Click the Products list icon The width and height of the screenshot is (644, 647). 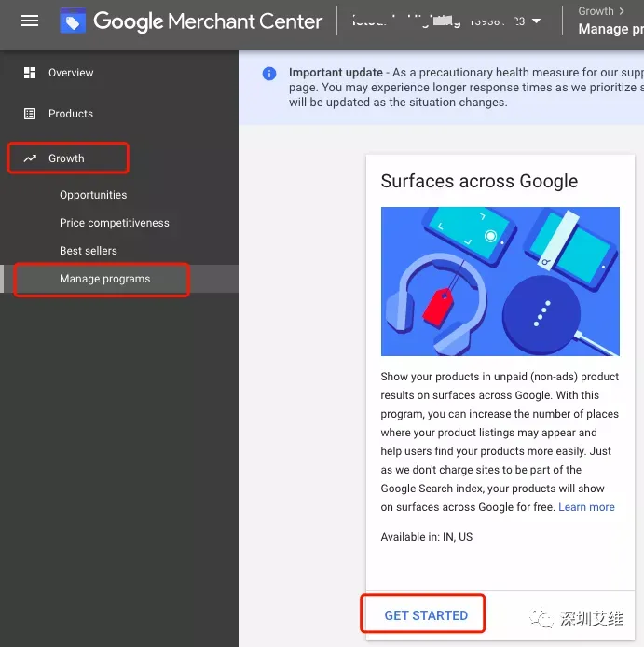[x=30, y=114]
